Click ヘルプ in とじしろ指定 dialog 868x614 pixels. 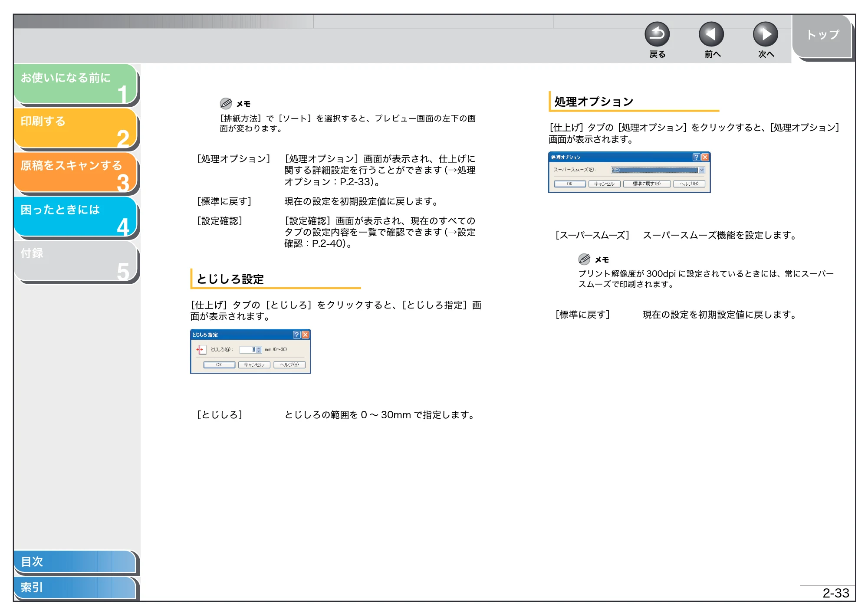point(289,365)
